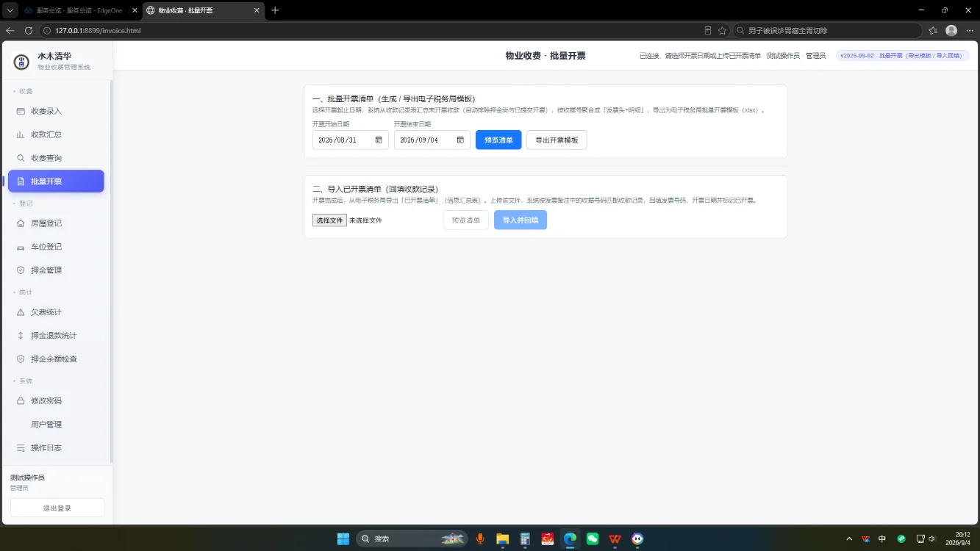
Task: Click the version badge v2026-09-02
Action: click(x=903, y=56)
